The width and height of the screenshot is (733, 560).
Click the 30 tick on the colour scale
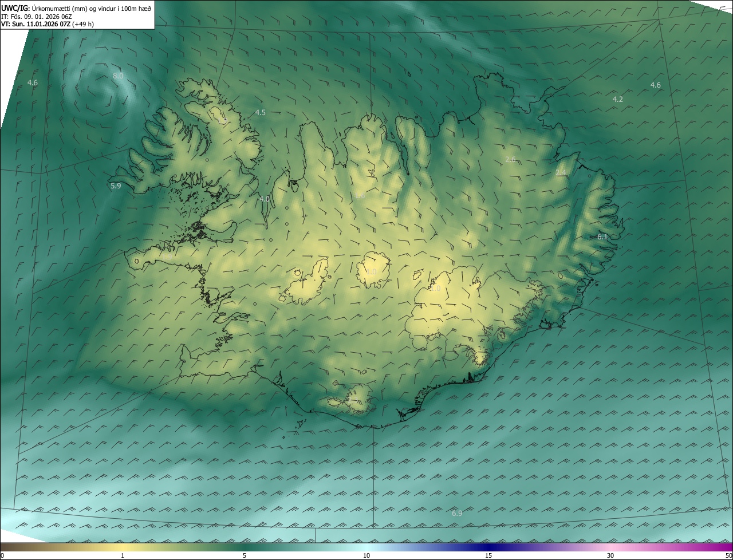[x=610, y=555]
